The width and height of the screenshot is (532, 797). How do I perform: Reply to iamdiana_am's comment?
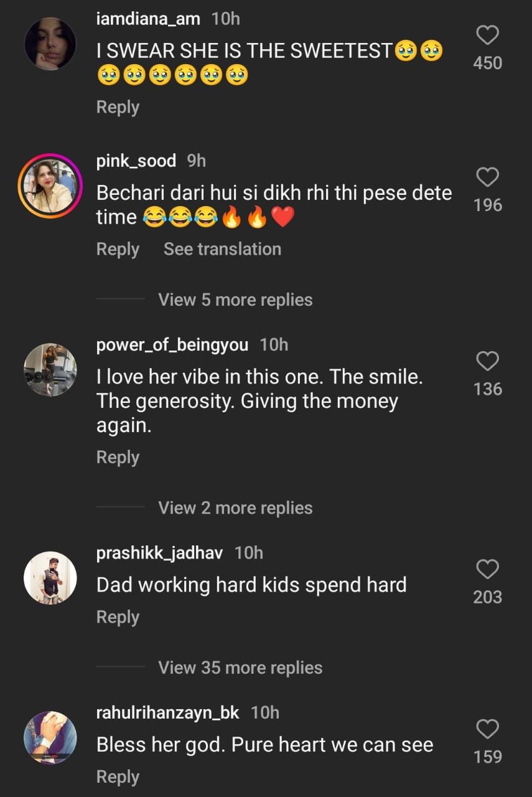coord(118,107)
